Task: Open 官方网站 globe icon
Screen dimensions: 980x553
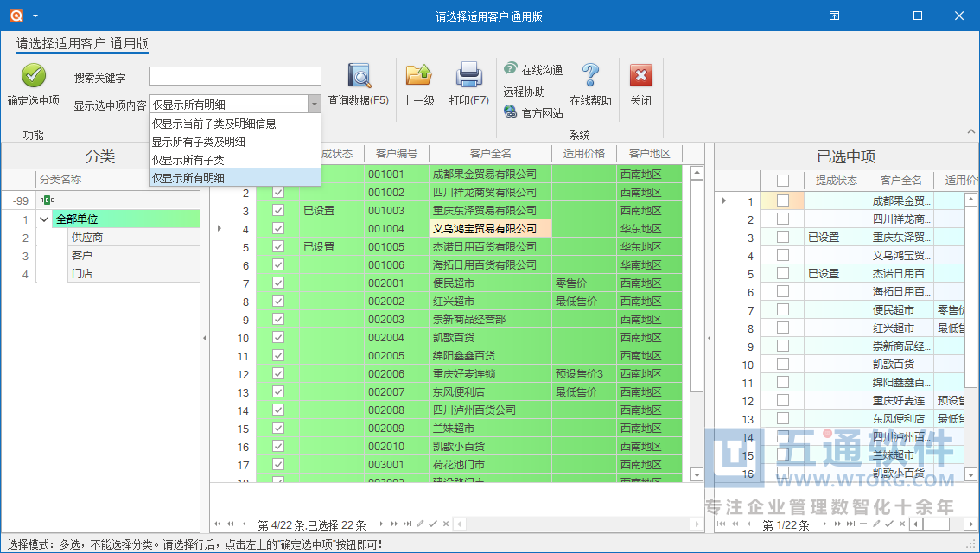Action: point(510,111)
